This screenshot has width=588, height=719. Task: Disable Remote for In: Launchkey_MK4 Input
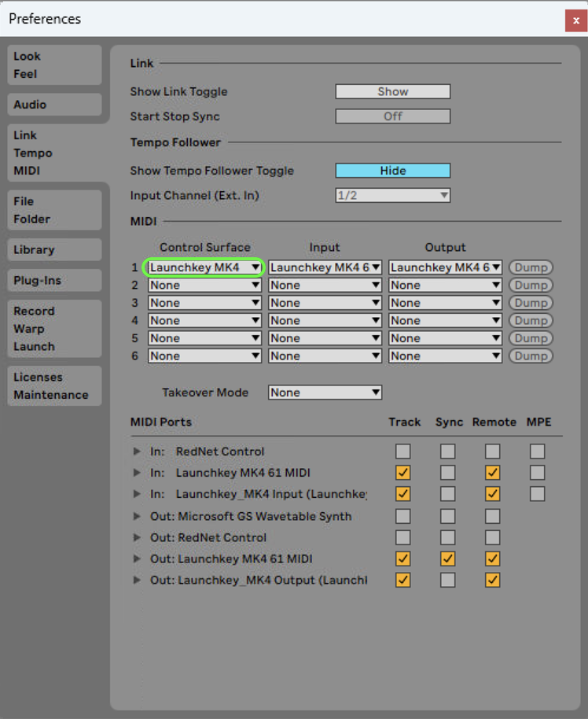493,494
